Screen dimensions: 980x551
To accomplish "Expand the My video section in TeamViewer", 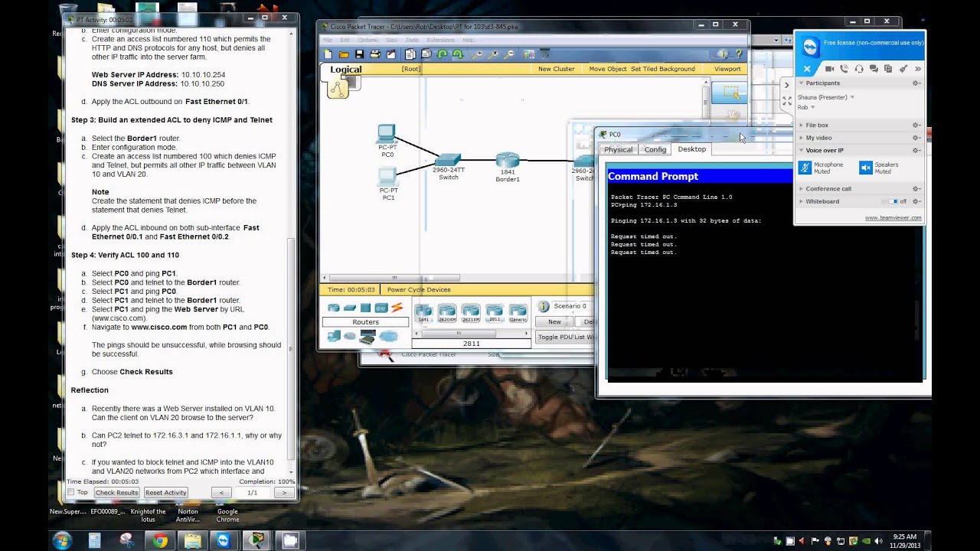I will (x=802, y=138).
